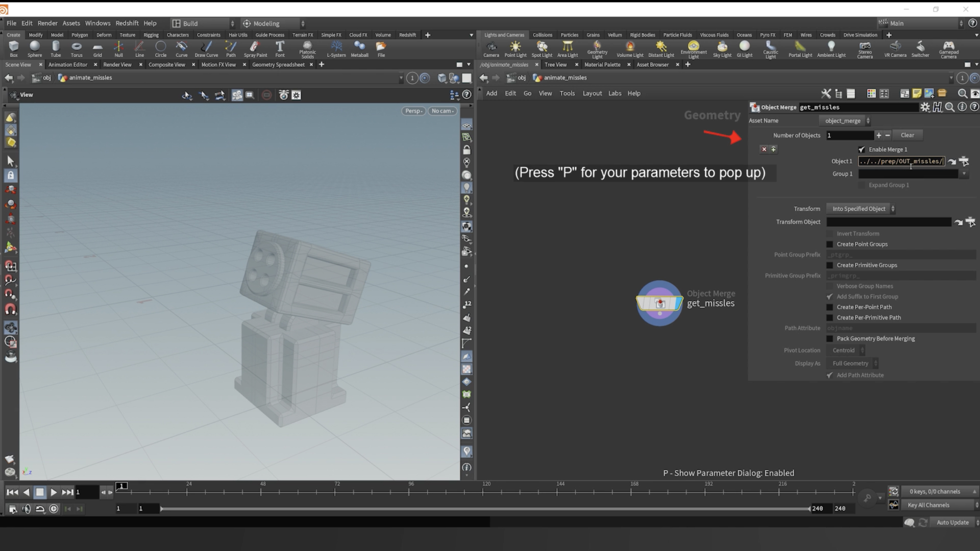Add a Portal Light from the shelf
Viewport: 980px width, 551px height.
tap(800, 49)
